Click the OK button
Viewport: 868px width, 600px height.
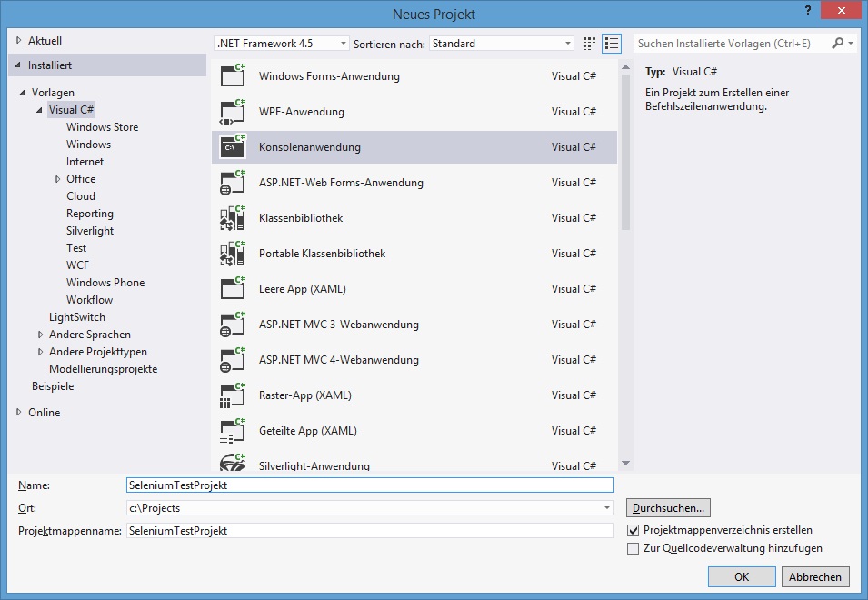pyautogui.click(x=742, y=576)
